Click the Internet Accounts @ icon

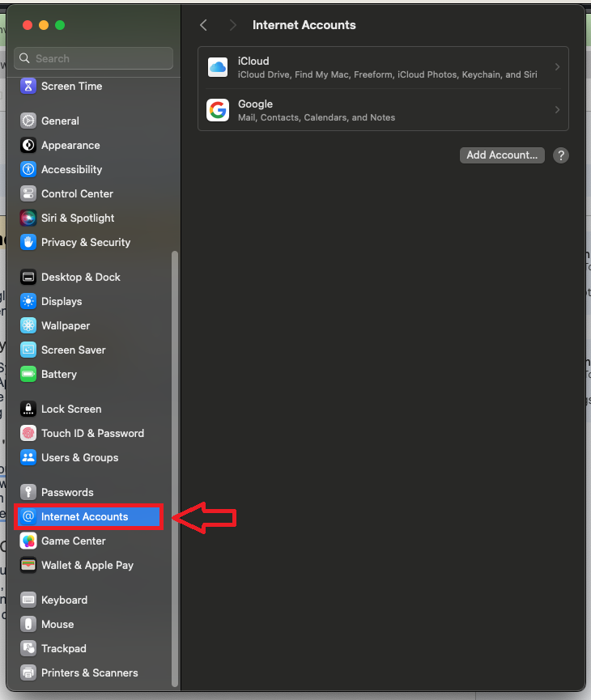pyautogui.click(x=28, y=516)
